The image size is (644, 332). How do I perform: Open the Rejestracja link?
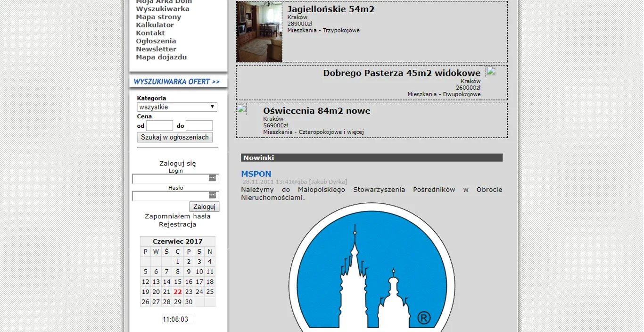[x=178, y=224]
